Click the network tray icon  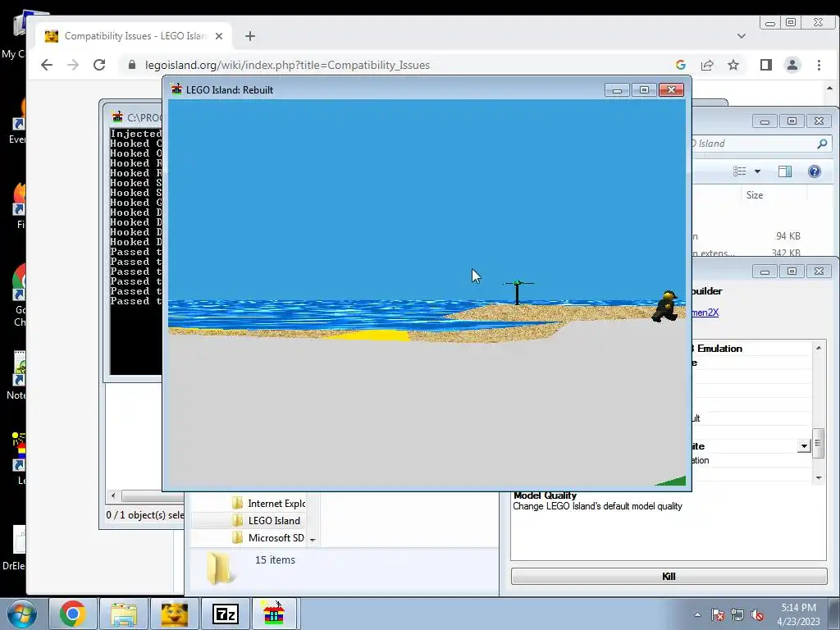point(737,614)
